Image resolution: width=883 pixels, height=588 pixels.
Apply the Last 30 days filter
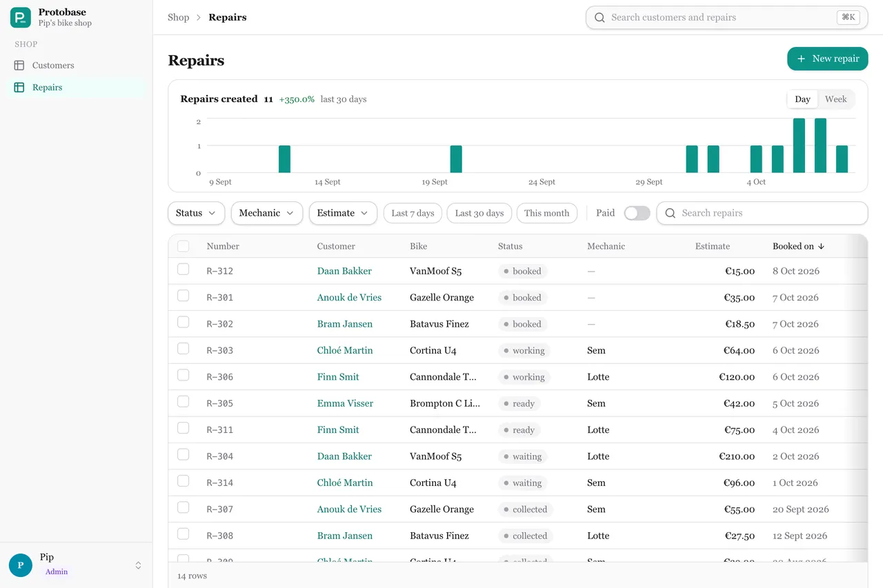coord(479,213)
